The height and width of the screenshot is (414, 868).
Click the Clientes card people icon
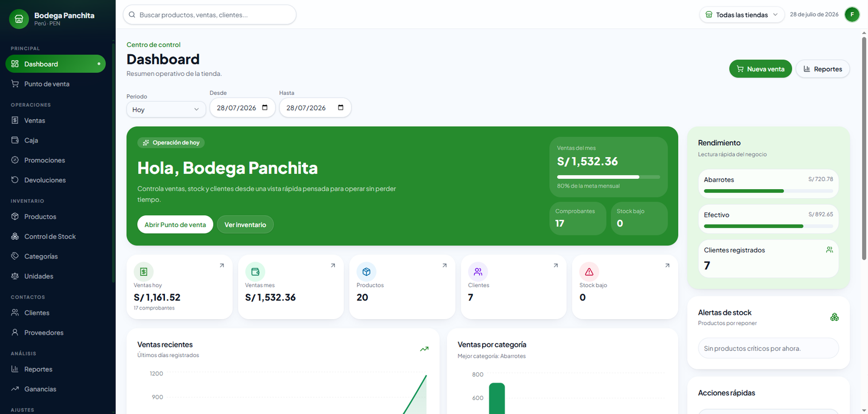pos(478,271)
